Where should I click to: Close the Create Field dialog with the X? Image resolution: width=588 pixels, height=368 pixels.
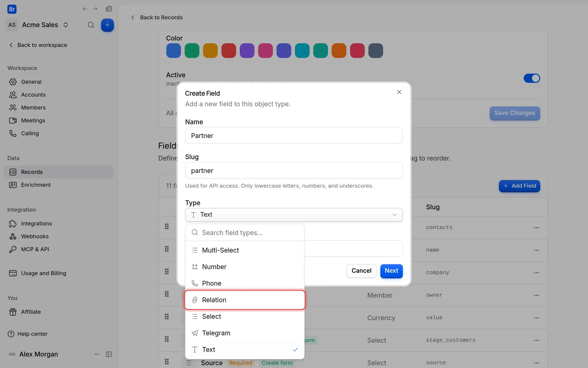pos(399,92)
